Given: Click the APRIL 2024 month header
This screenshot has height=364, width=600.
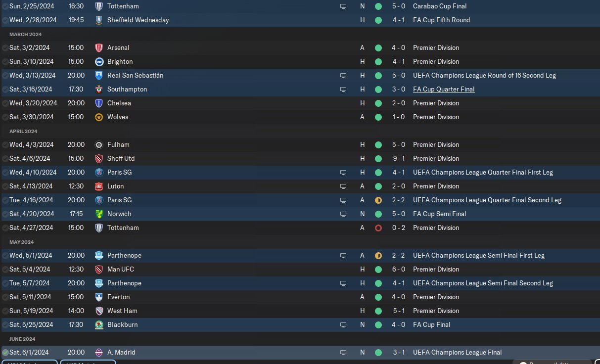Looking at the screenshot, I should [x=23, y=132].
